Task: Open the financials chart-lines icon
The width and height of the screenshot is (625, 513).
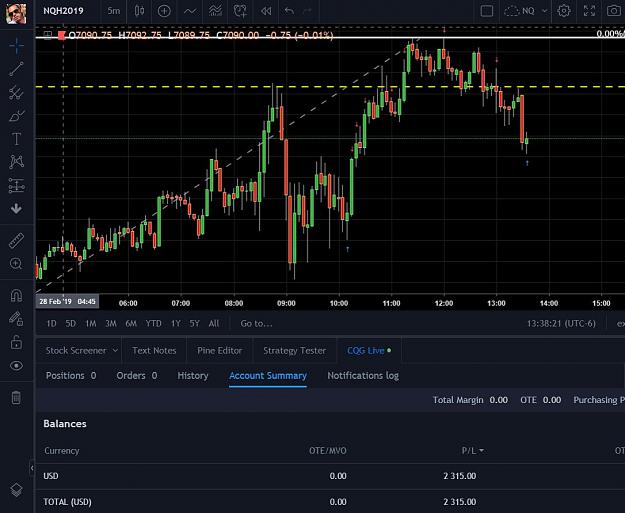Action: coord(216,11)
